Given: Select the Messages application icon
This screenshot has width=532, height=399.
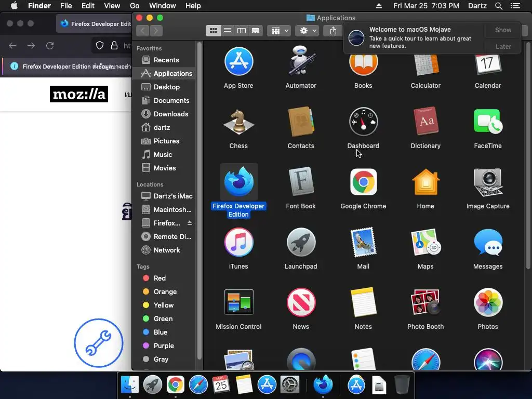Looking at the screenshot, I should tap(487, 242).
